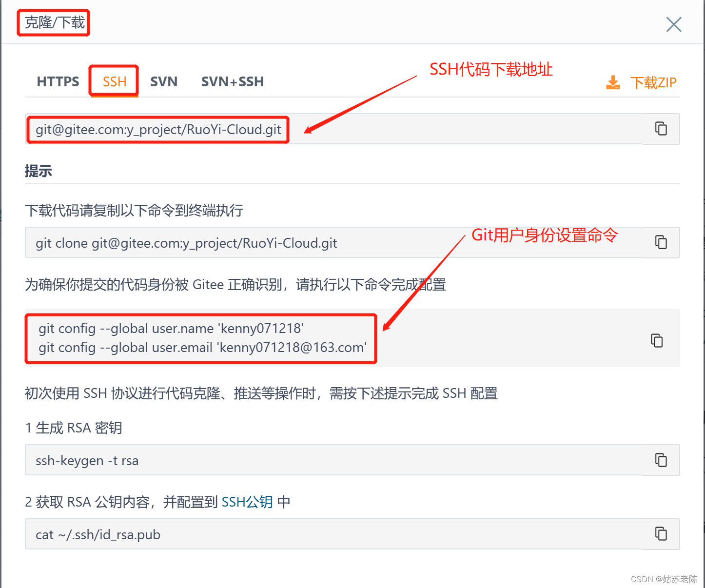Screen dimensions: 705x588
Task: Click the 克隆/下载 dialog title
Action: click(55, 22)
